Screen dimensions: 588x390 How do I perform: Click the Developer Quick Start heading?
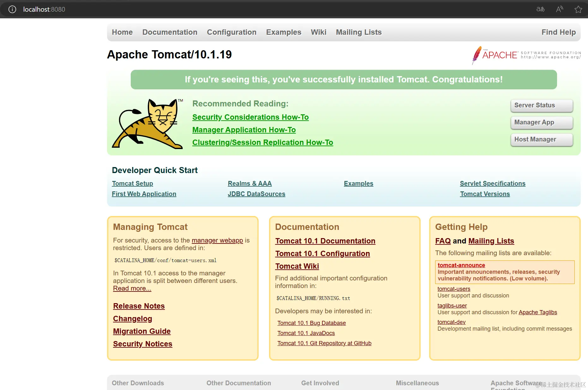click(155, 170)
